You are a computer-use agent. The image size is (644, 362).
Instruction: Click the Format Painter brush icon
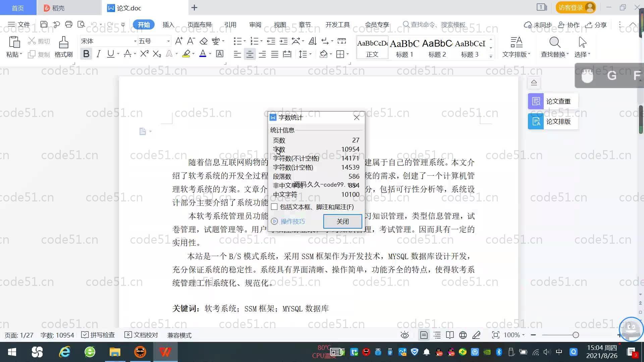point(63,43)
